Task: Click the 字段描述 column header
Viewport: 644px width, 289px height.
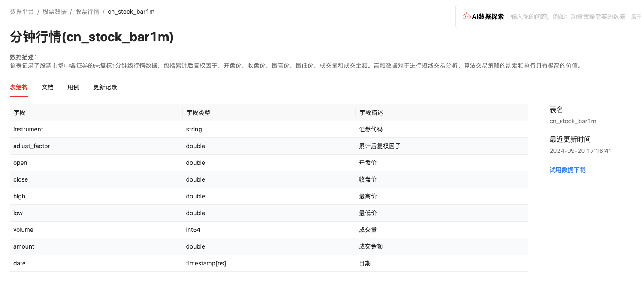Action: (x=371, y=113)
